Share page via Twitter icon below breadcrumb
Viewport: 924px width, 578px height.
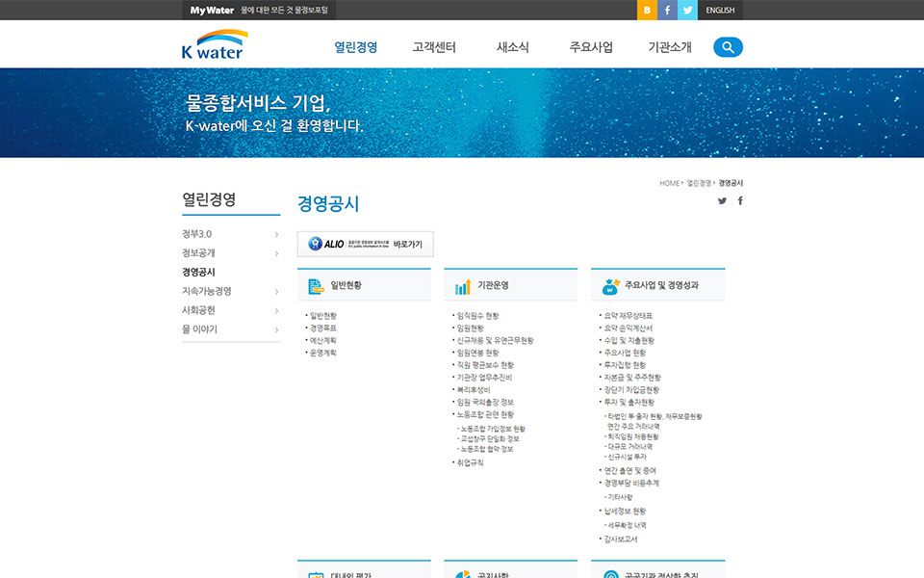[722, 201]
